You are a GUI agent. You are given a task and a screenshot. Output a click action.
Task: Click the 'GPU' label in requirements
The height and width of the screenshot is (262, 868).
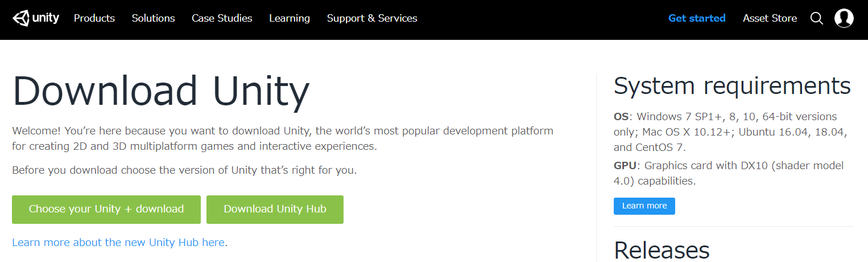click(x=625, y=166)
